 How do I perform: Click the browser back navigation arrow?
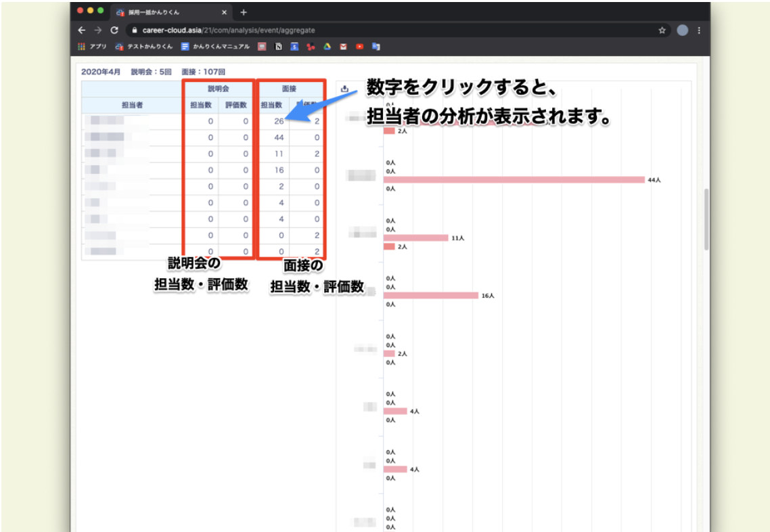point(81,30)
